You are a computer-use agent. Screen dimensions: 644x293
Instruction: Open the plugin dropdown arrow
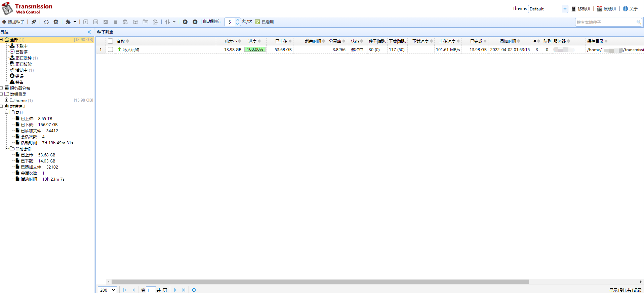[x=75, y=22]
